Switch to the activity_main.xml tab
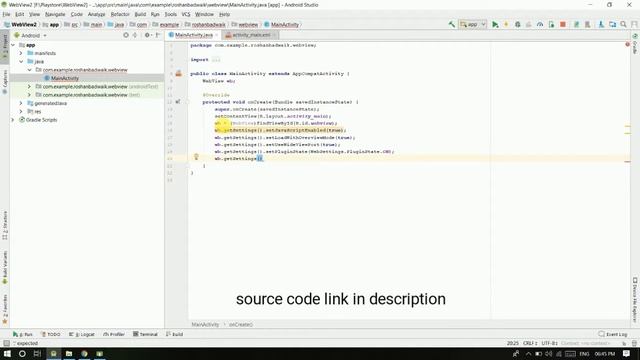 pyautogui.click(x=250, y=35)
